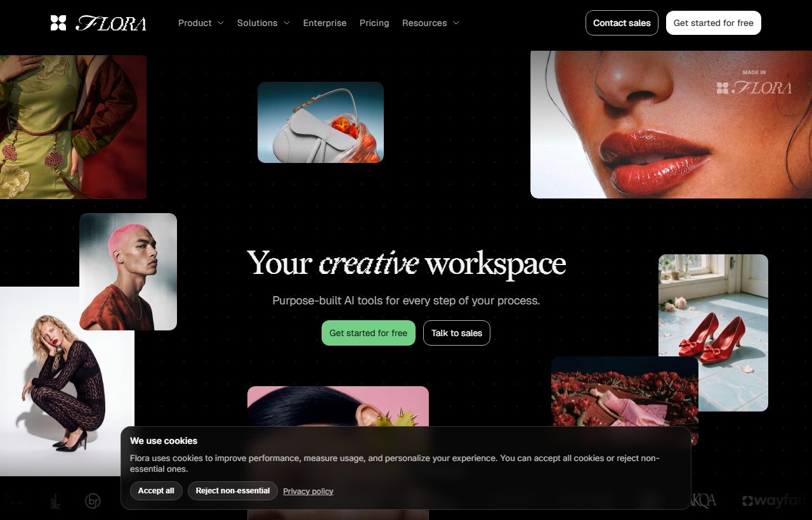This screenshot has height=520, width=812.
Task: Click the 'We use cookies' heading
Action: 164,441
